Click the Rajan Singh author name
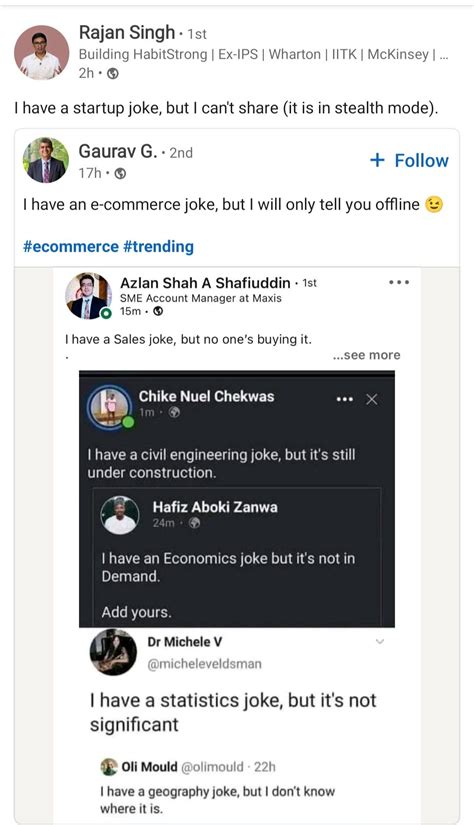The height and width of the screenshot is (825, 474). 126,33
